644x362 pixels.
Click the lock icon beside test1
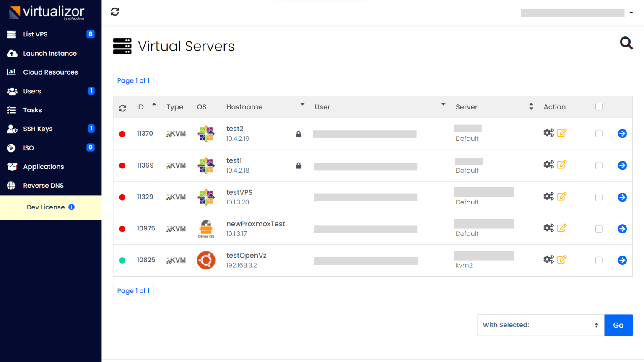[299, 165]
